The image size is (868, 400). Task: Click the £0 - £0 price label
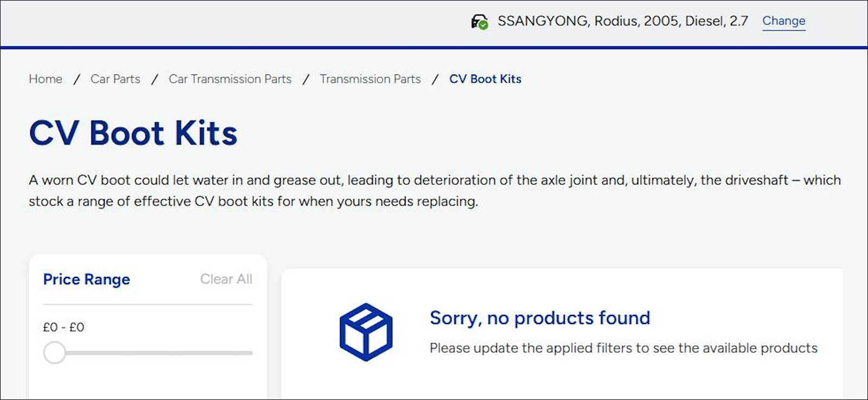point(63,327)
